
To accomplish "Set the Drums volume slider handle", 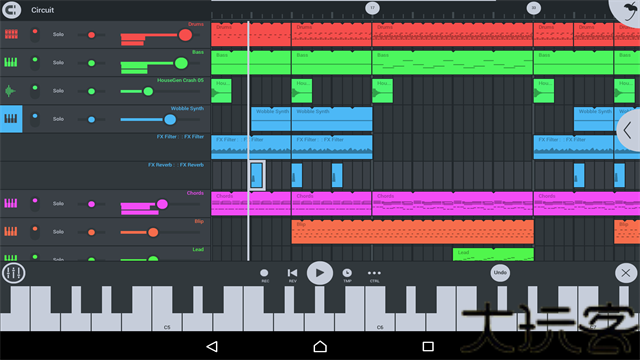I will pos(185,35).
